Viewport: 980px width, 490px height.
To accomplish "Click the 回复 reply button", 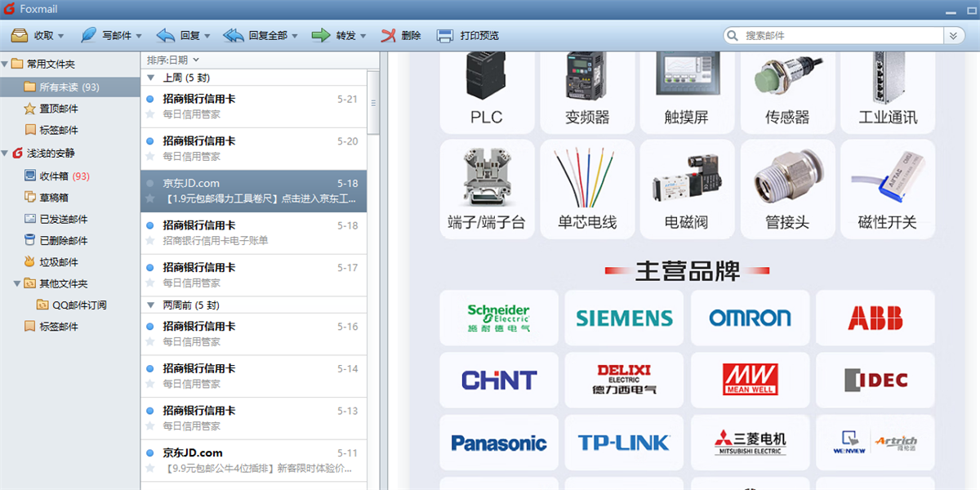I will click(x=178, y=35).
